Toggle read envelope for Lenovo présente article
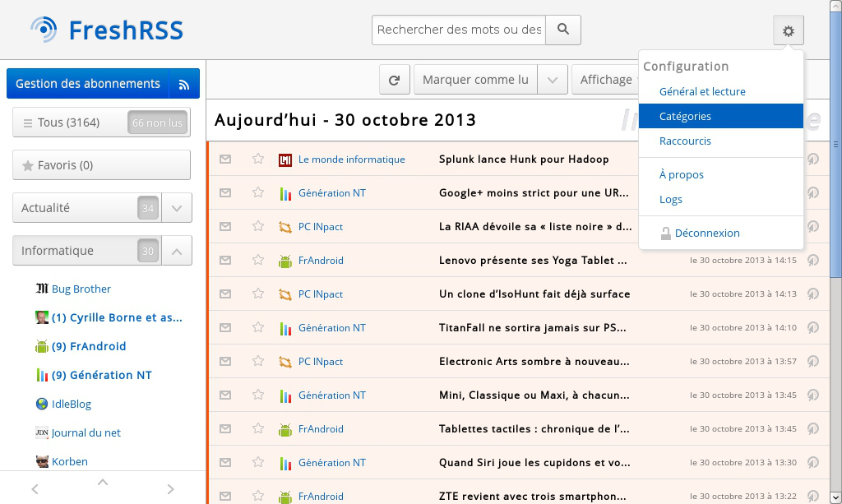This screenshot has height=504, width=842. click(225, 261)
